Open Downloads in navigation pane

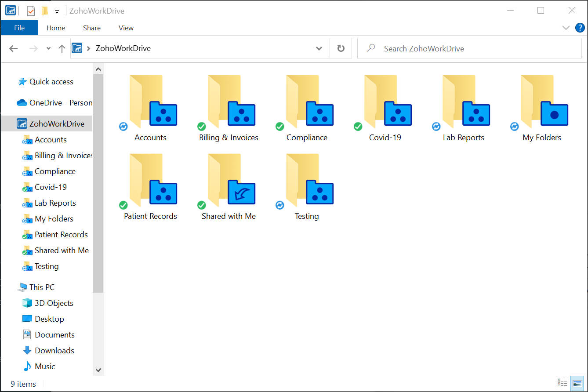click(48, 351)
